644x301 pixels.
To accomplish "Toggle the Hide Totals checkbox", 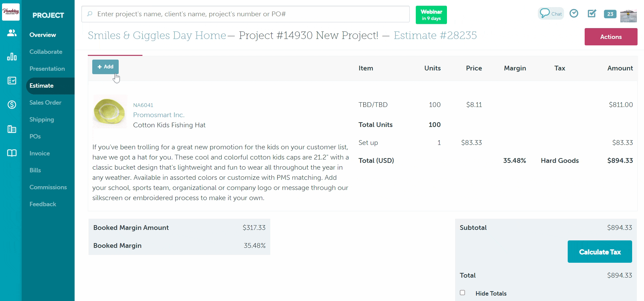I will coord(462,293).
